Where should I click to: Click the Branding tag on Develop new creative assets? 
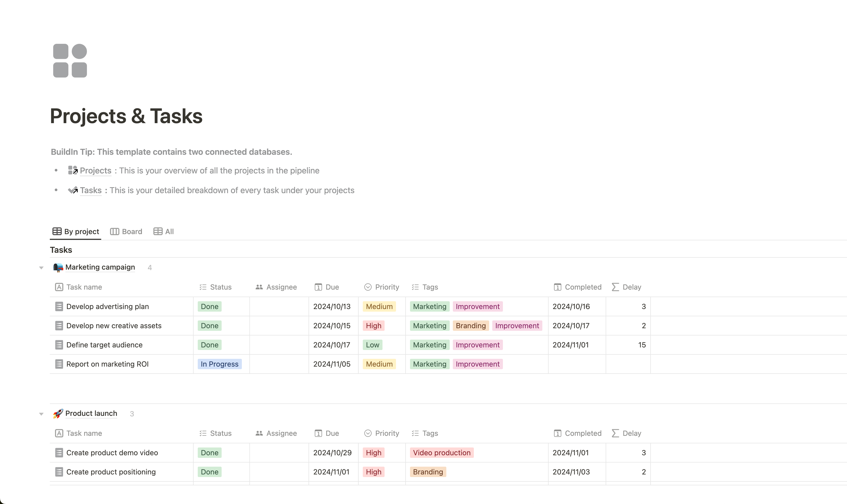(x=471, y=326)
